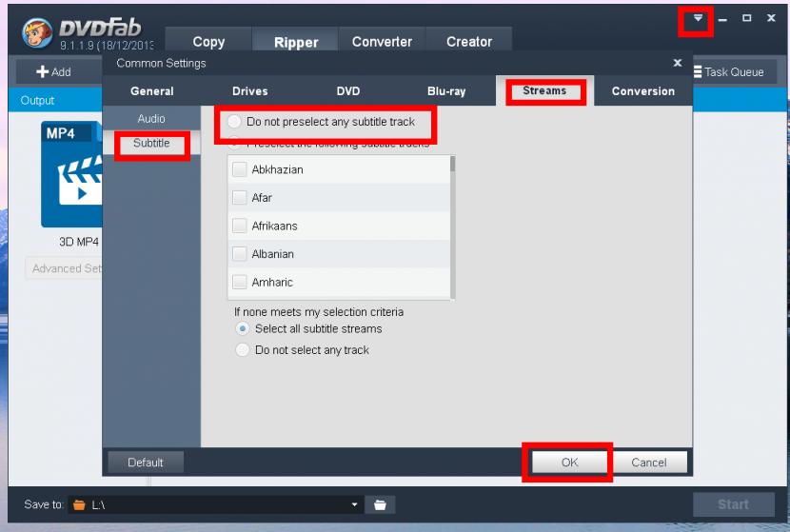Enable the Albanian subtitle checkbox
Image resolution: width=790 pixels, height=532 pixels.
[240, 254]
